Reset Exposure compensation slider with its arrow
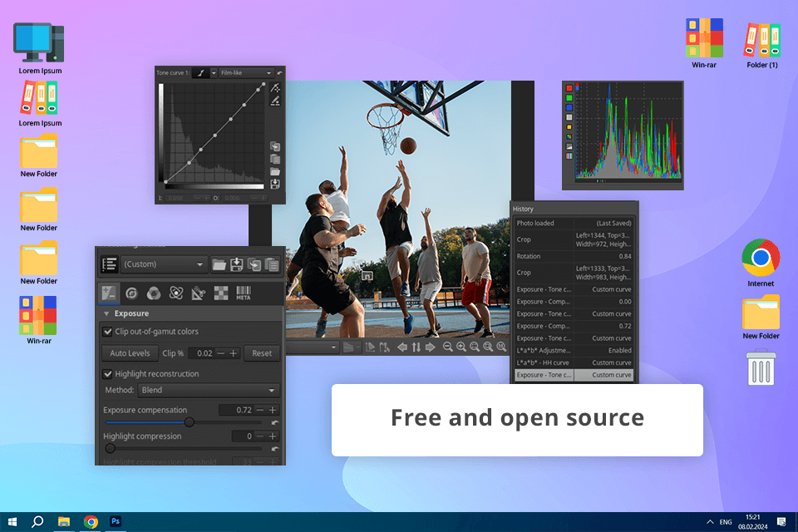 pos(275,422)
